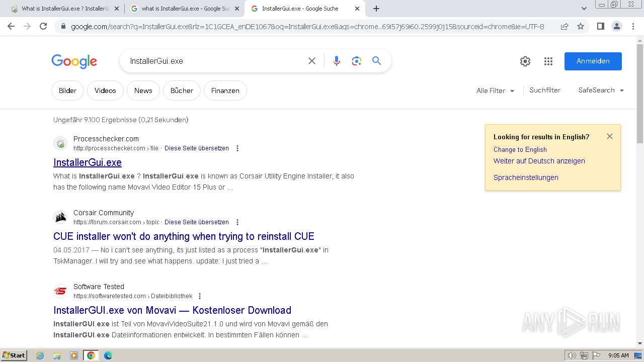
Task: Bookmark this page with the star
Action: (x=581, y=26)
